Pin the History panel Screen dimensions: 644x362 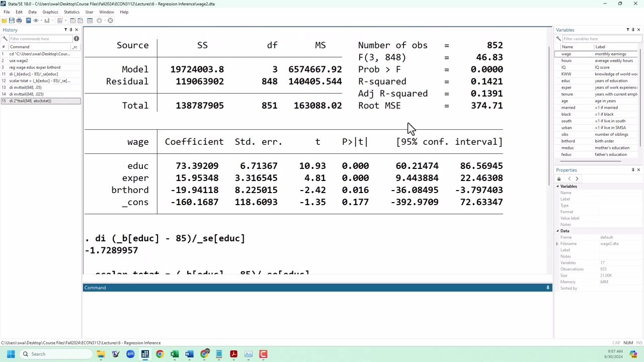coord(71,30)
